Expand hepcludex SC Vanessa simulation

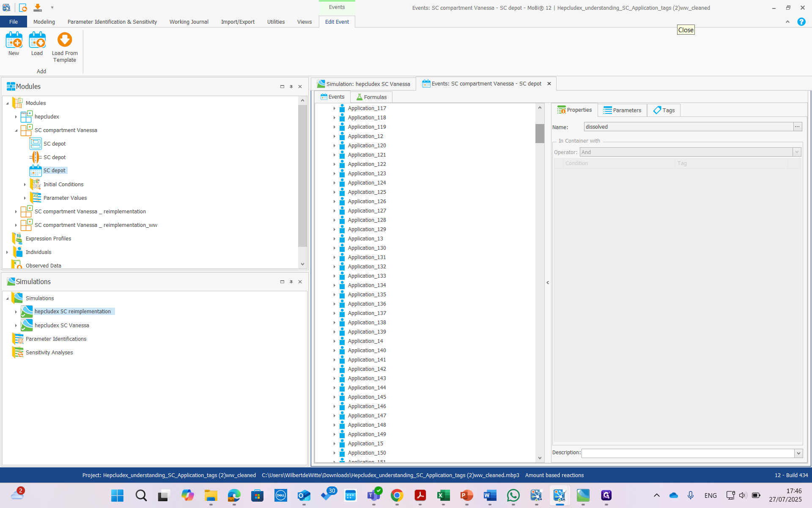(16, 326)
